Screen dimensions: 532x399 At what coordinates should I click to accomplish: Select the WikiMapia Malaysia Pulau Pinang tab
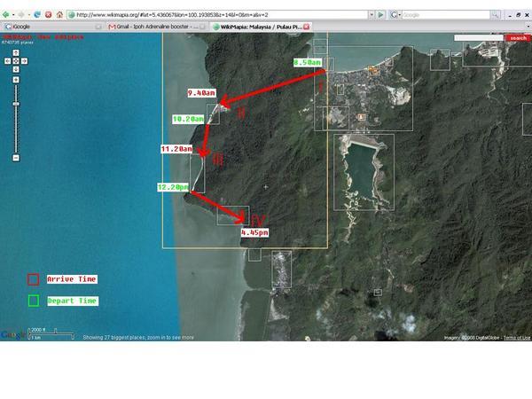click(260, 27)
